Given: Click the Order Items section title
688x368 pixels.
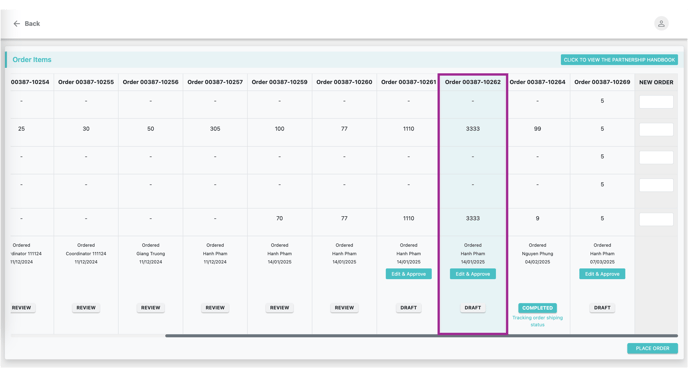Looking at the screenshot, I should click(32, 60).
